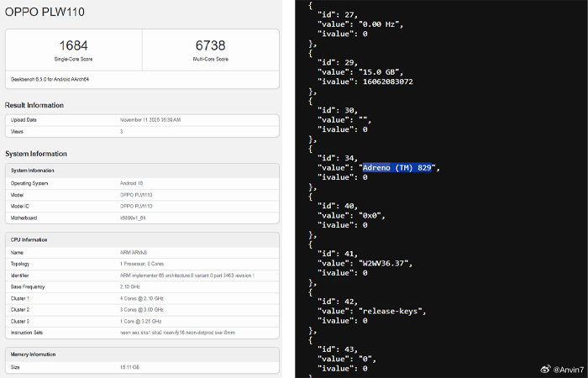Click the ARM ARMv8 name value
588x378 pixels.
coord(135,251)
